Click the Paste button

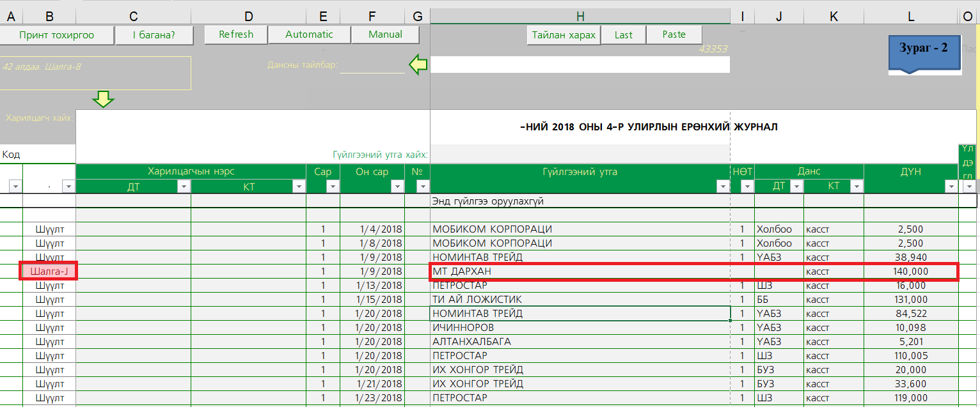pyautogui.click(x=674, y=35)
